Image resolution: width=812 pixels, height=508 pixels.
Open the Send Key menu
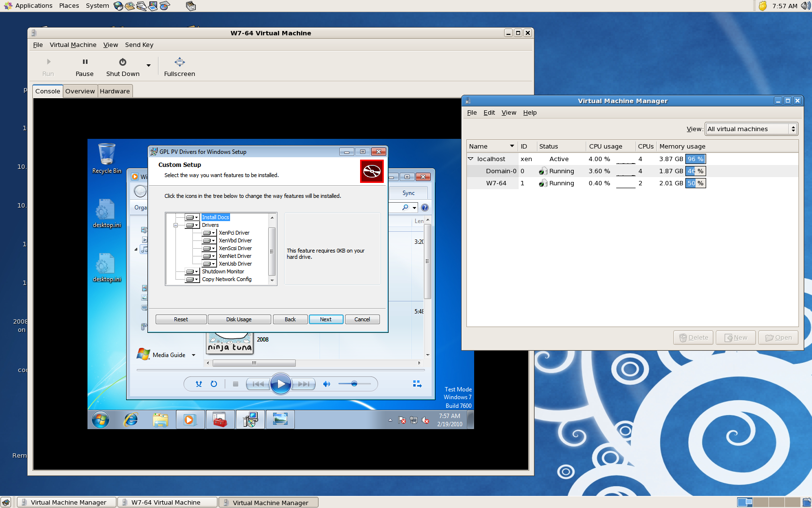point(139,45)
